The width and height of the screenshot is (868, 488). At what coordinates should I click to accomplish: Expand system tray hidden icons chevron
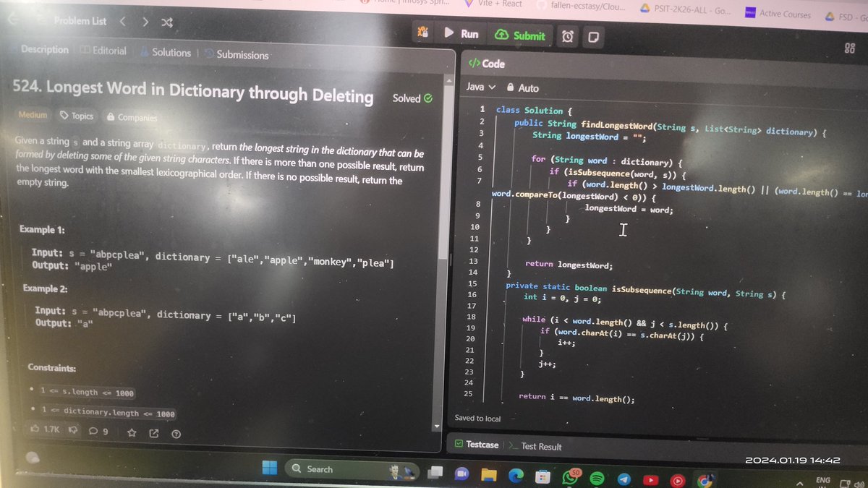coord(800,482)
